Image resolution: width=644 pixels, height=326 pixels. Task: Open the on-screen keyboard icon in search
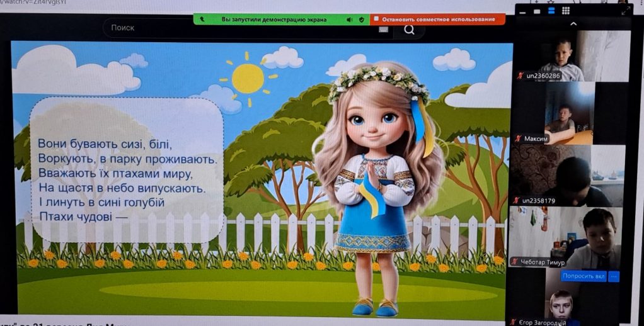click(383, 29)
